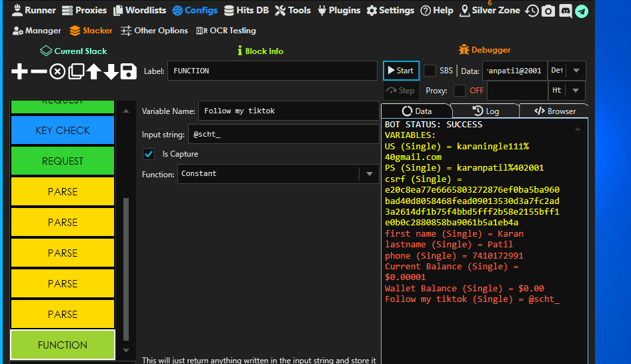
Task: Open the Telegram icon in top bar
Action: (582, 11)
